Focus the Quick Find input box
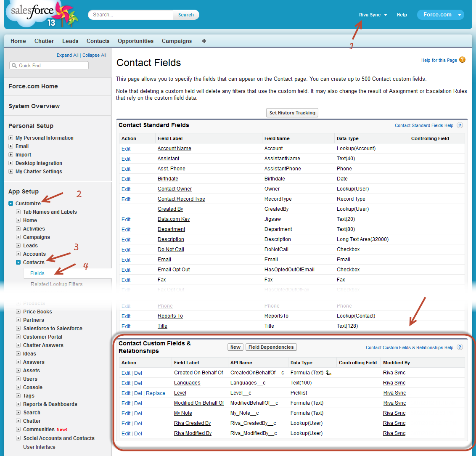The height and width of the screenshot is (456, 476). 49,66
